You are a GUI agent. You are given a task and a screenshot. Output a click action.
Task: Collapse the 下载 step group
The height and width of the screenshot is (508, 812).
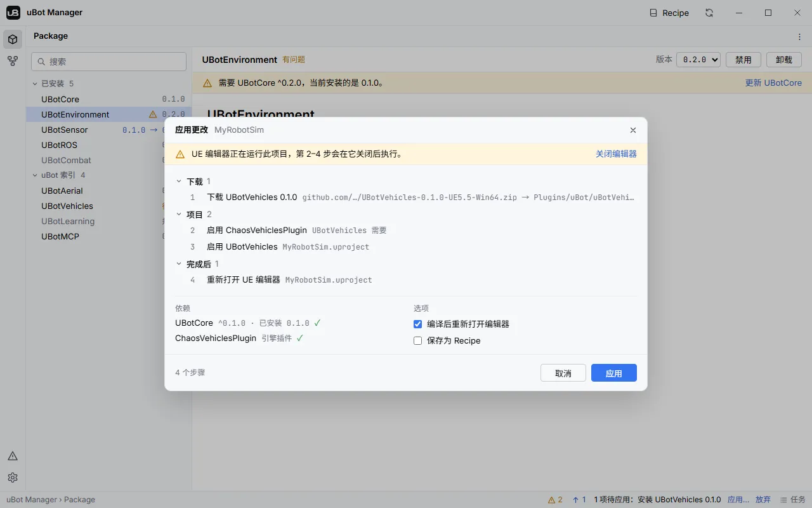(179, 182)
